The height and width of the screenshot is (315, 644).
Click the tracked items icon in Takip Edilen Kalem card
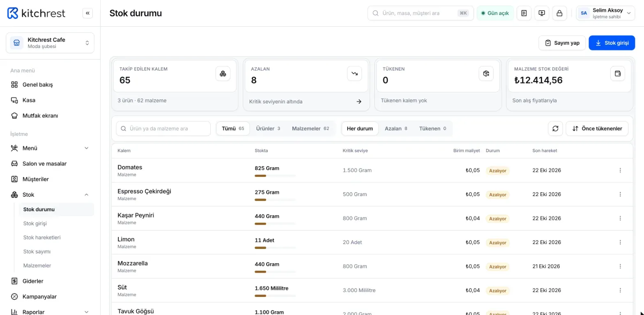tap(223, 73)
